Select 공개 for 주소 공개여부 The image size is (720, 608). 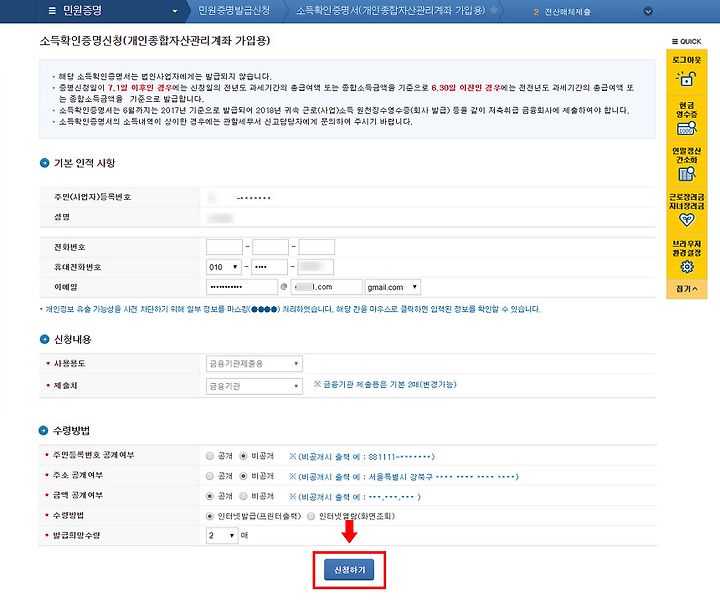point(210,476)
